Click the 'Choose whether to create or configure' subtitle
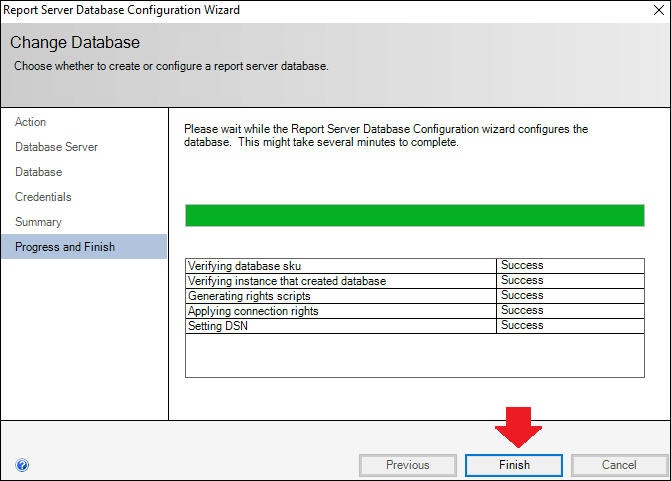 pos(171,66)
